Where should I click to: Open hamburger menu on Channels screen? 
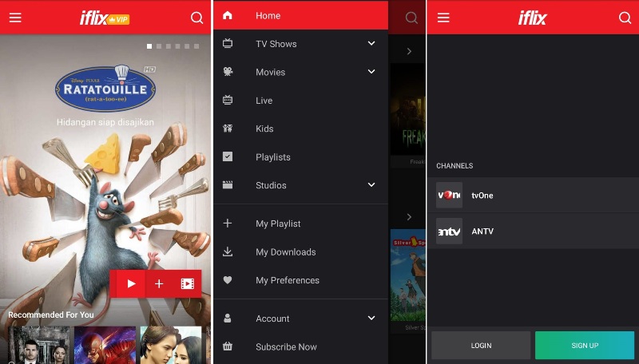(443, 18)
